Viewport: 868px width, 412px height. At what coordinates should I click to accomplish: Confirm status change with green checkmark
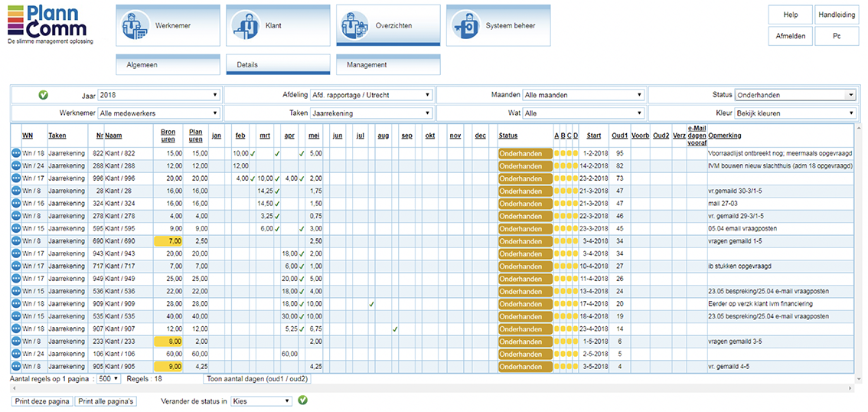pyautogui.click(x=302, y=401)
